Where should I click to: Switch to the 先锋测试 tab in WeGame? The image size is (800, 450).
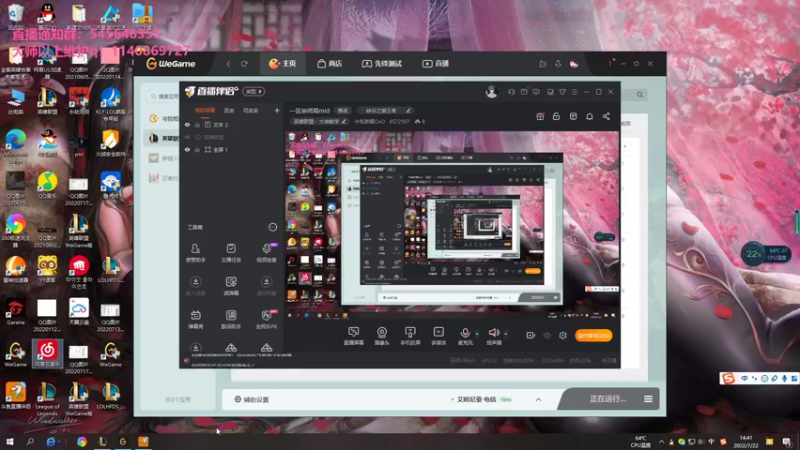pos(382,64)
